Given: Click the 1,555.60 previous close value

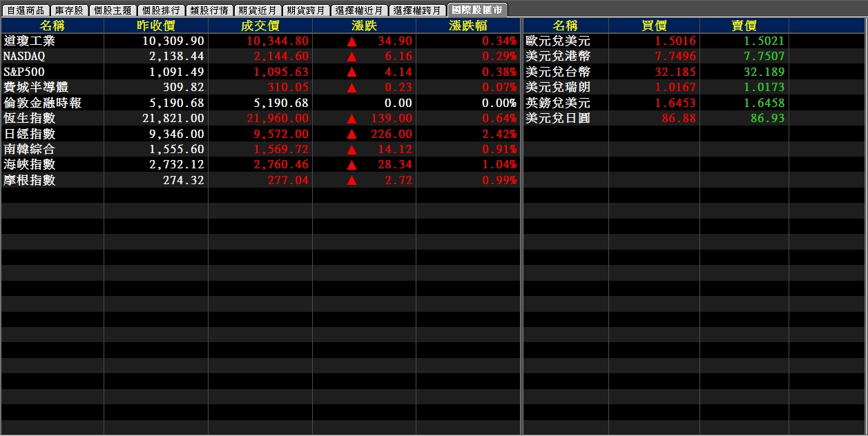Looking at the screenshot, I should pos(177,150).
